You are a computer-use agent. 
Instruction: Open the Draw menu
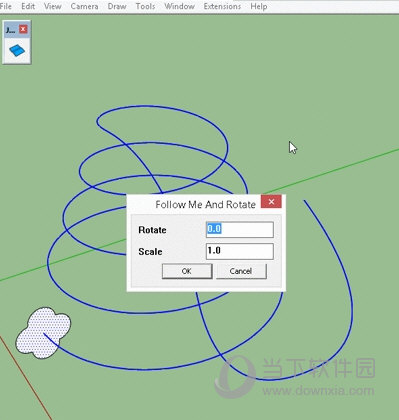click(x=117, y=6)
